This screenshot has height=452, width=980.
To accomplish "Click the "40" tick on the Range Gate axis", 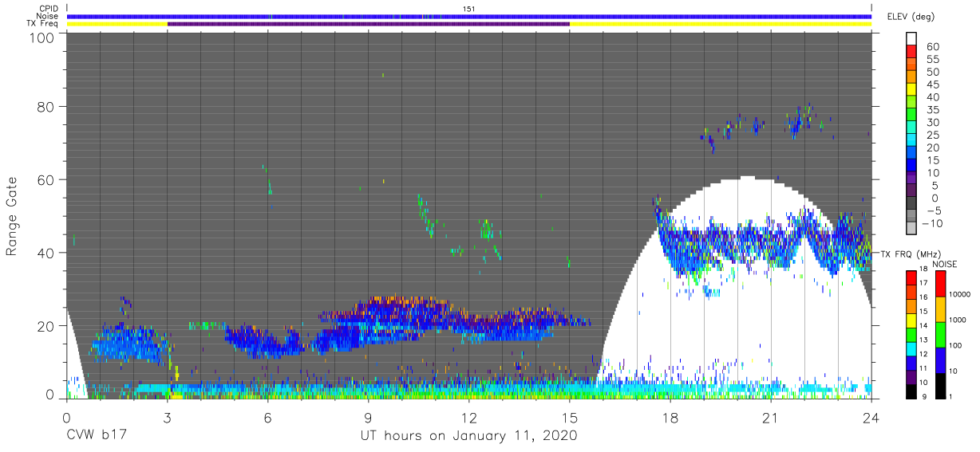I will point(47,253).
